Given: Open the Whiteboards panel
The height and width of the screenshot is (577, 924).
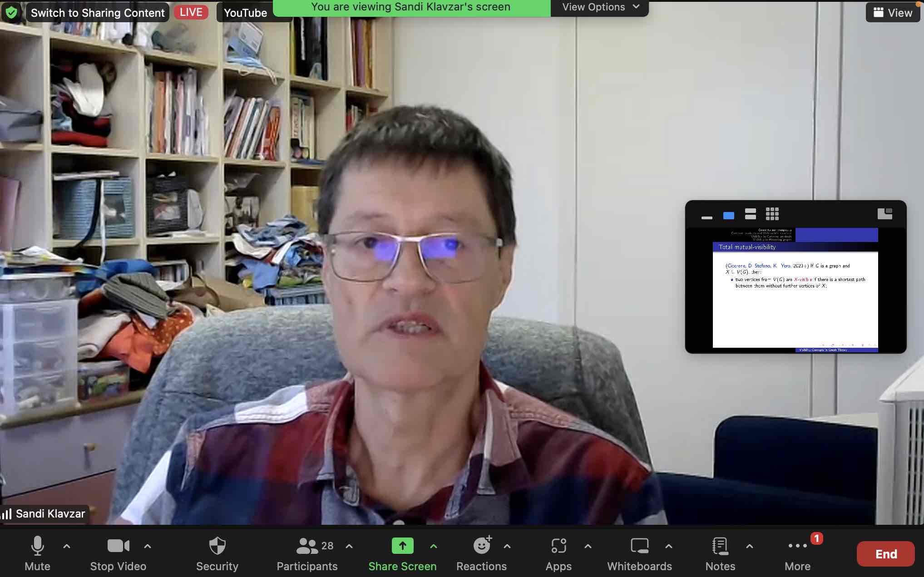Looking at the screenshot, I should [639, 552].
